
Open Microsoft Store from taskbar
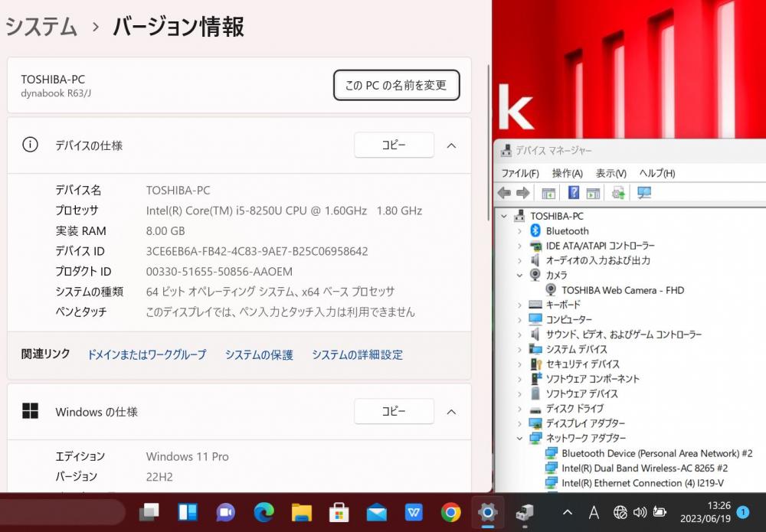click(x=339, y=512)
